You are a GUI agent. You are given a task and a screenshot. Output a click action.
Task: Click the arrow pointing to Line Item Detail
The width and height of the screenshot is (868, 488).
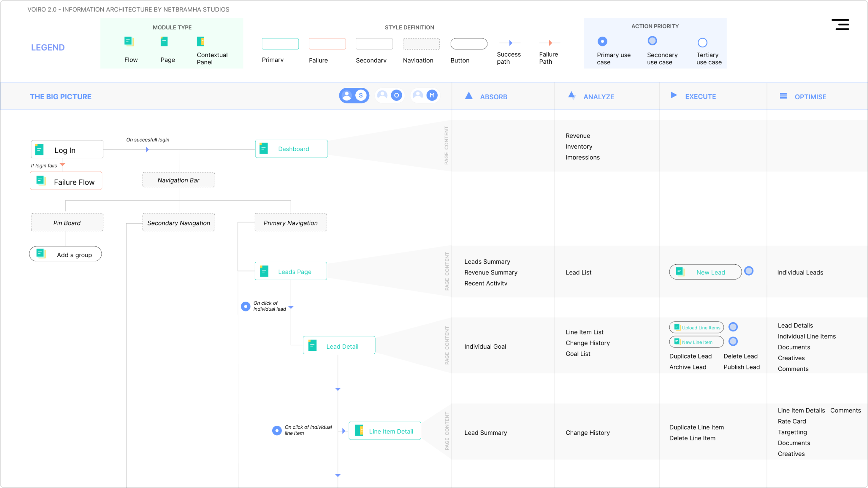pos(344,431)
